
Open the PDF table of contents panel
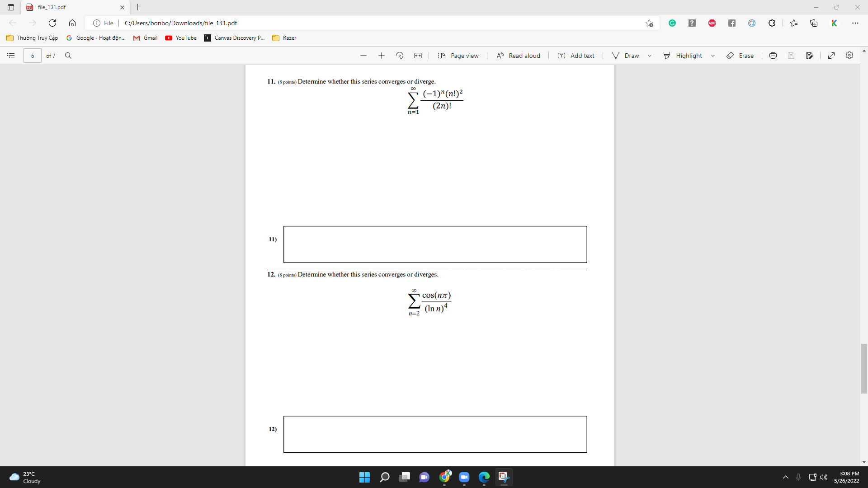(x=11, y=56)
